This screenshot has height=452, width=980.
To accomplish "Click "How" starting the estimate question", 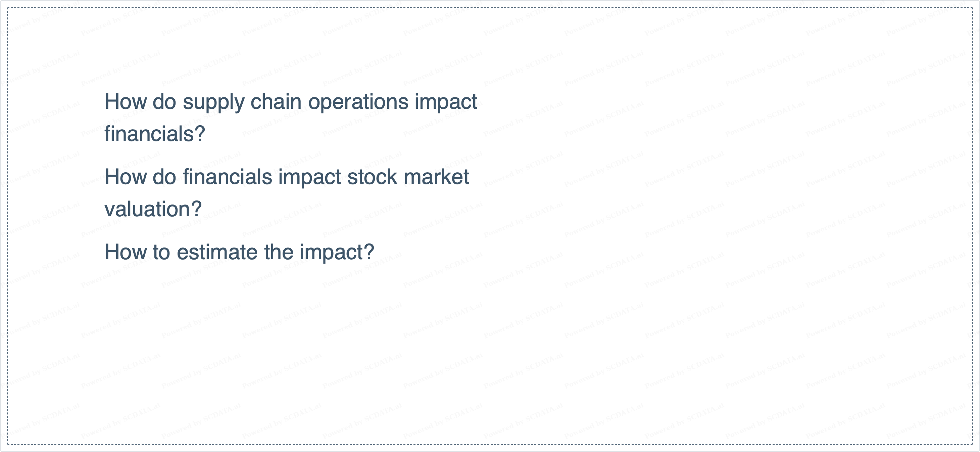I will [x=125, y=252].
